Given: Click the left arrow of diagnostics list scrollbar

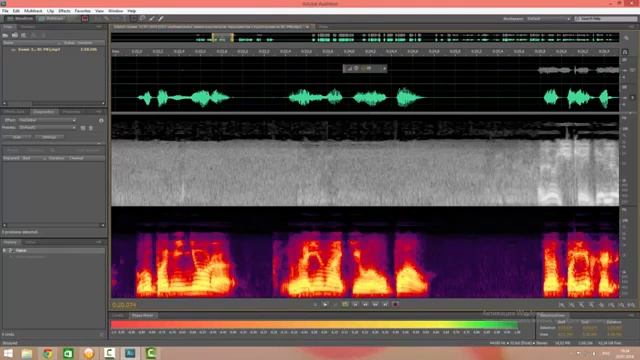Looking at the screenshot, I should pos(5,225).
